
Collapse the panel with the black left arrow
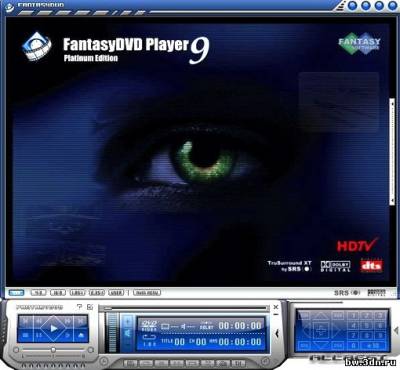tap(276, 333)
